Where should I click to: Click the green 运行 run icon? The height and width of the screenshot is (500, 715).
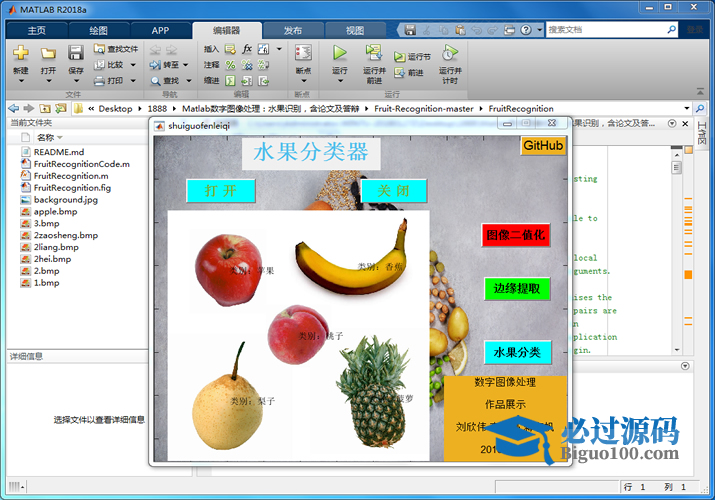(340, 53)
